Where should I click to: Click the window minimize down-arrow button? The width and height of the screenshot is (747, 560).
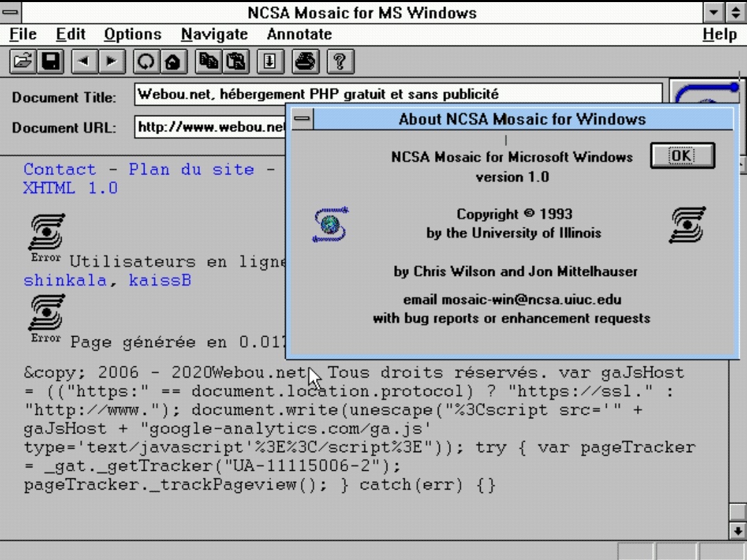(713, 12)
